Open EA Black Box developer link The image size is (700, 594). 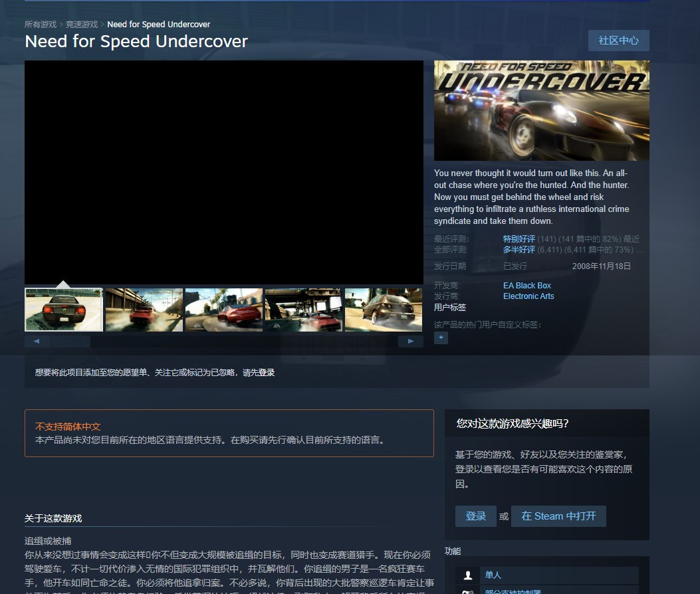[x=526, y=286]
